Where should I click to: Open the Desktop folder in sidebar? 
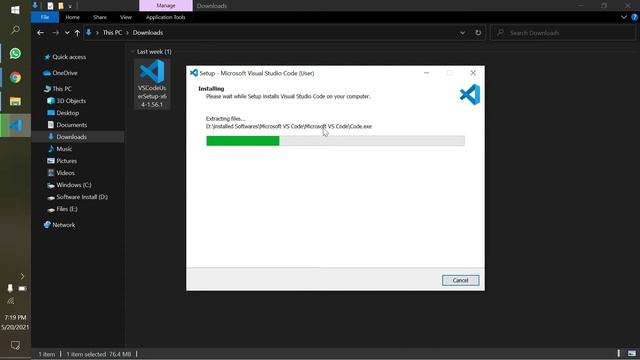point(68,113)
